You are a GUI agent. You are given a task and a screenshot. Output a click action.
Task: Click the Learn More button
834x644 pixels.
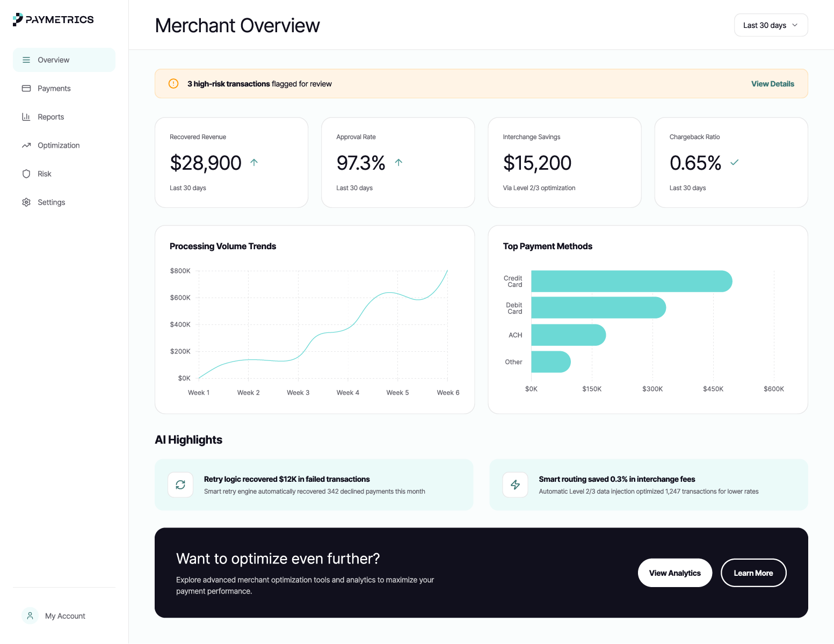[x=753, y=573]
